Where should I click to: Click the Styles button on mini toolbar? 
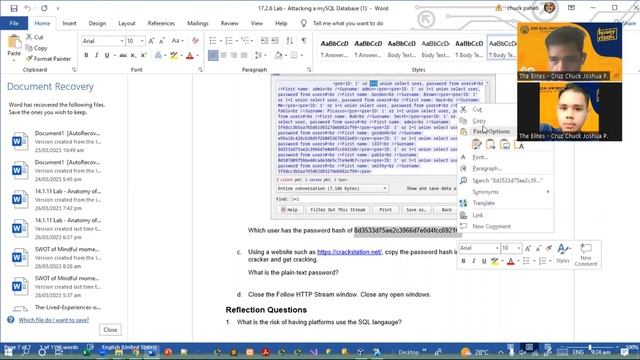pyautogui.click(x=563, y=253)
